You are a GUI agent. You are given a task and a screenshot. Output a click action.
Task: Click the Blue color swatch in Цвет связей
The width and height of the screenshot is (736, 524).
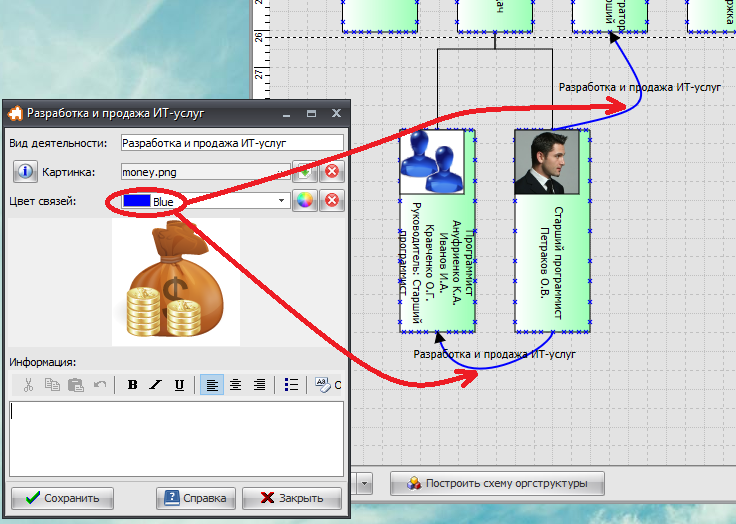pyautogui.click(x=136, y=201)
